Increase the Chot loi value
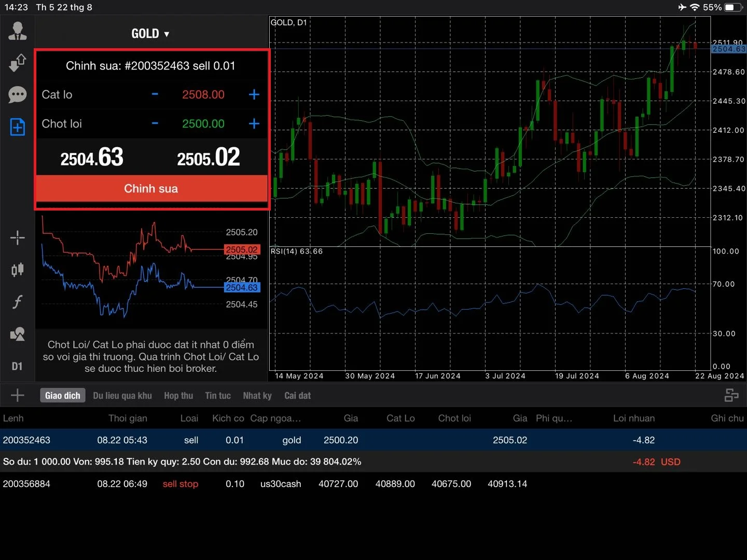The width and height of the screenshot is (747, 560). [254, 123]
